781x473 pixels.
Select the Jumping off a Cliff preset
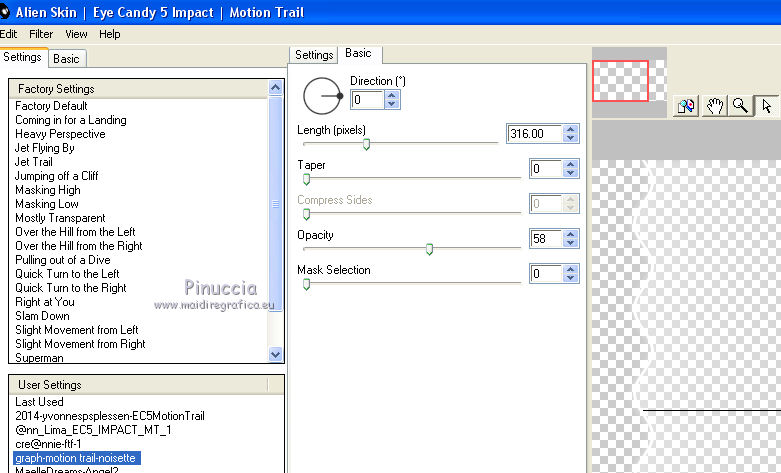tap(57, 176)
